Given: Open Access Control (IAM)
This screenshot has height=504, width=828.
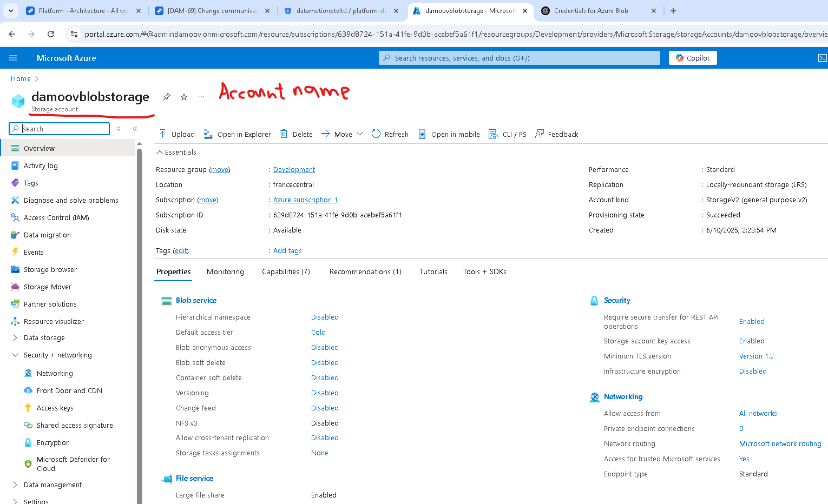Looking at the screenshot, I should [56, 217].
